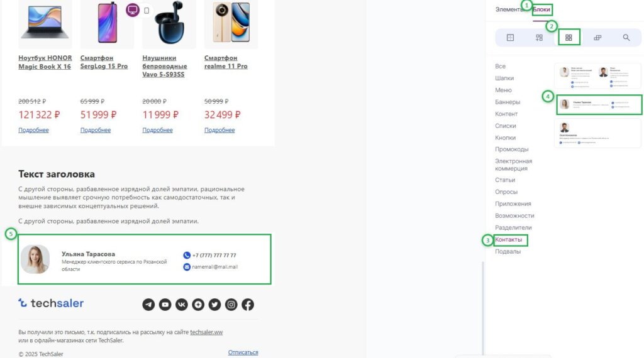Click the Telegram icon in footer

(148, 305)
